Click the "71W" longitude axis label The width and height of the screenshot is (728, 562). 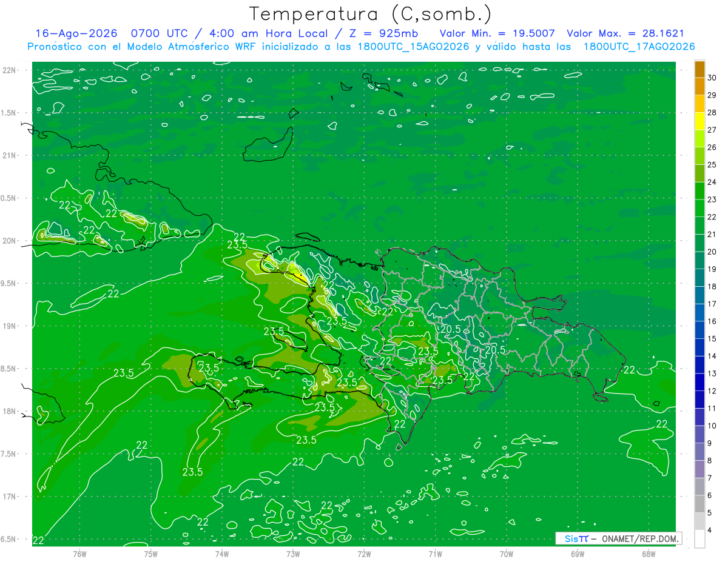[435, 554]
